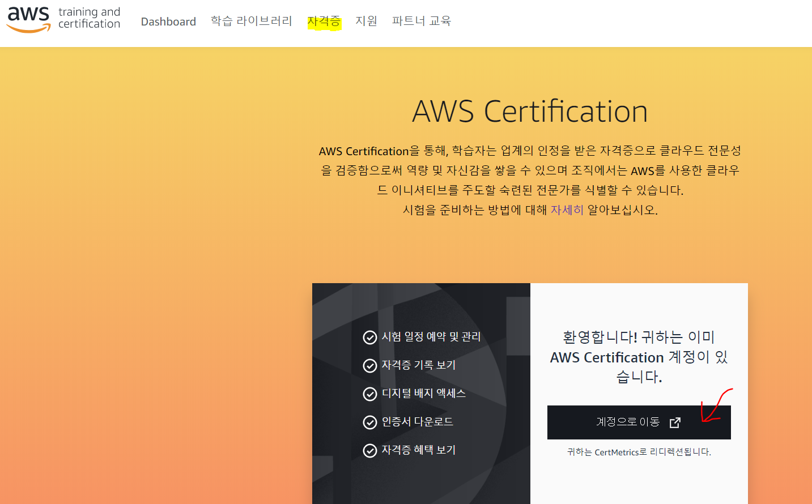Viewport: 812px width, 504px height.
Task: Select the 자격증 tab
Action: (x=324, y=22)
